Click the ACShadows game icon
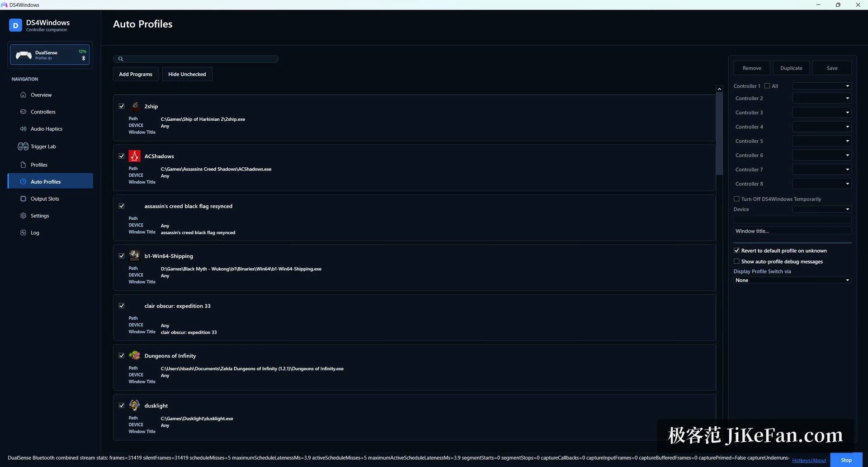 (135, 156)
